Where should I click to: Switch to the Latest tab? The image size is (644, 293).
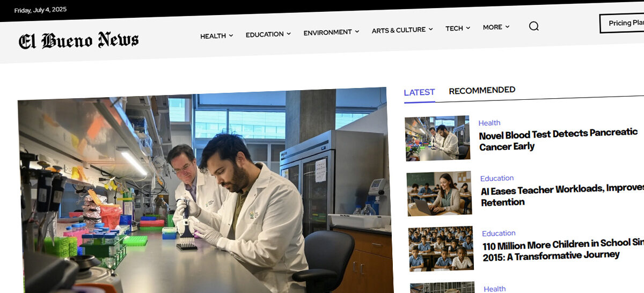click(x=419, y=92)
